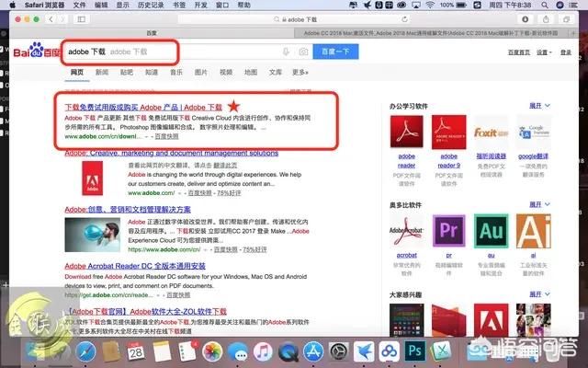
Task: Switch to the 百度 browser tab
Action: [152, 33]
